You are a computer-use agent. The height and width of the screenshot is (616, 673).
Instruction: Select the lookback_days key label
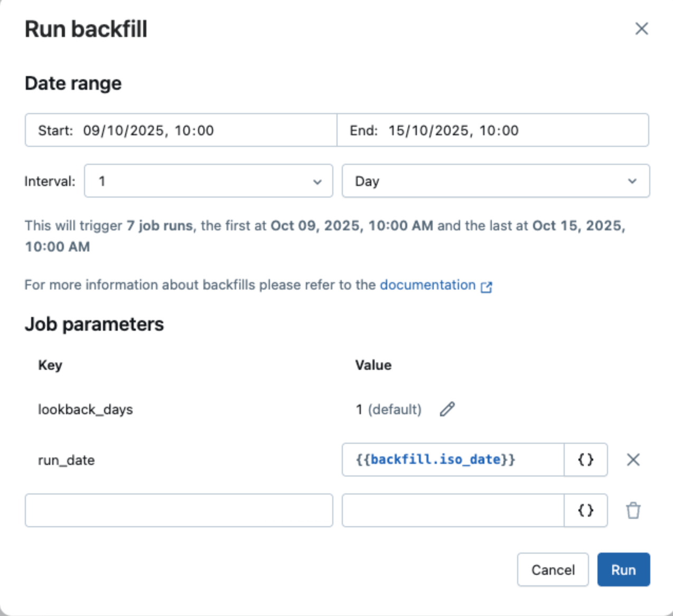(85, 409)
